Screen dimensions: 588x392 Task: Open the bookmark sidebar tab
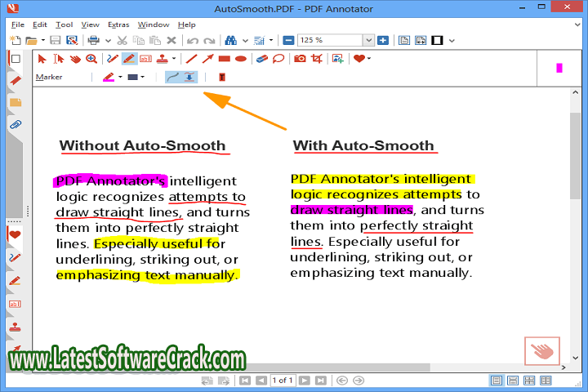coord(16,80)
